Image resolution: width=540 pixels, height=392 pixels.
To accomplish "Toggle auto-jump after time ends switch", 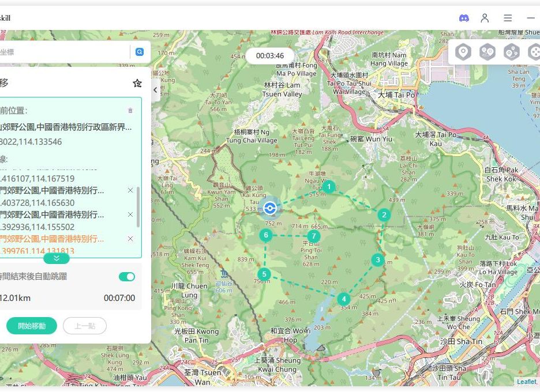I will [x=127, y=277].
